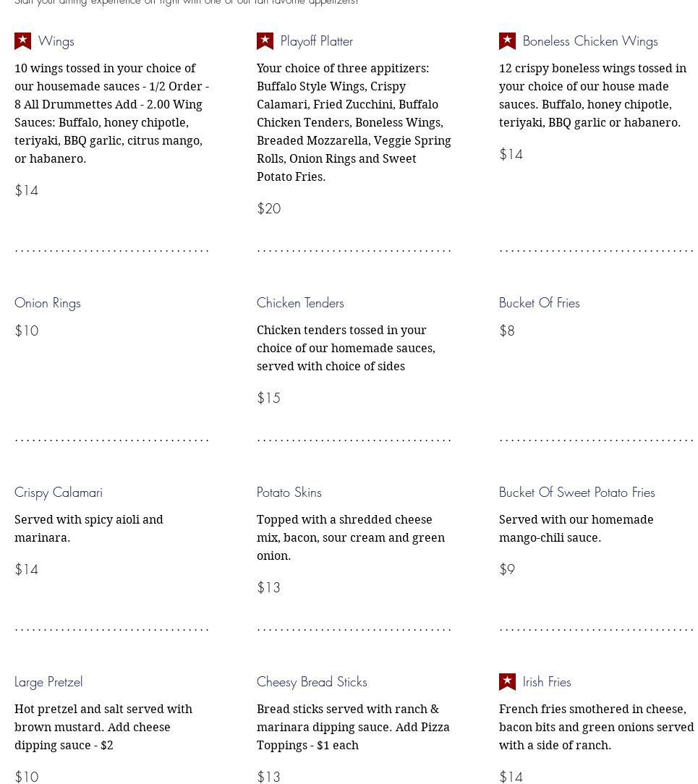Select the Large Pretzel title
This screenshot has height=784, width=698.
[x=48, y=682]
